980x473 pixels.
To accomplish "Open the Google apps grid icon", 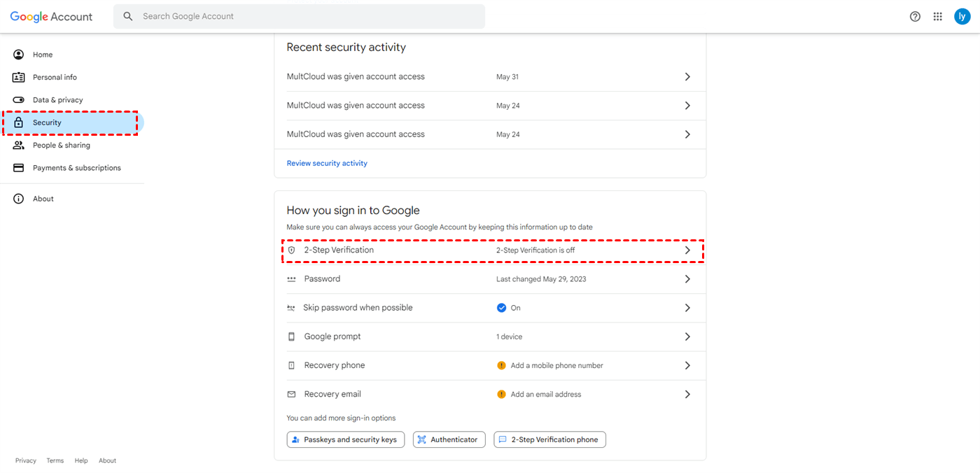I will (x=938, y=17).
